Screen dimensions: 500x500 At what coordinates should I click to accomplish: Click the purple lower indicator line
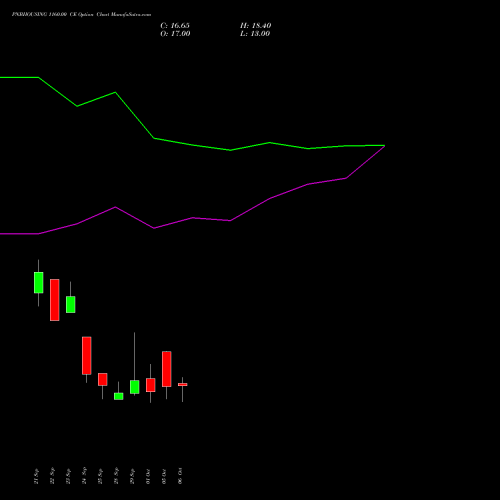pos(192,218)
